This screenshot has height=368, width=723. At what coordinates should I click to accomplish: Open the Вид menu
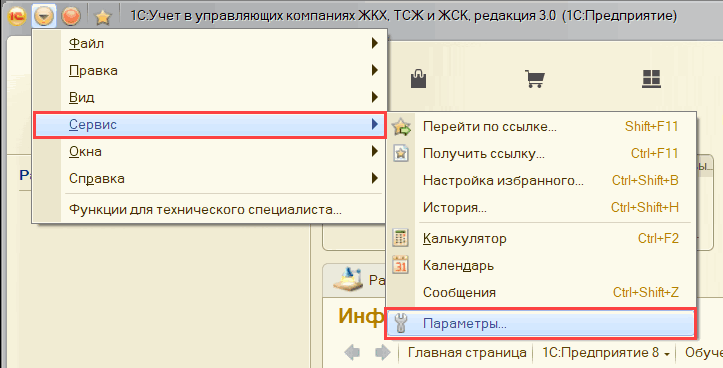click(x=209, y=97)
